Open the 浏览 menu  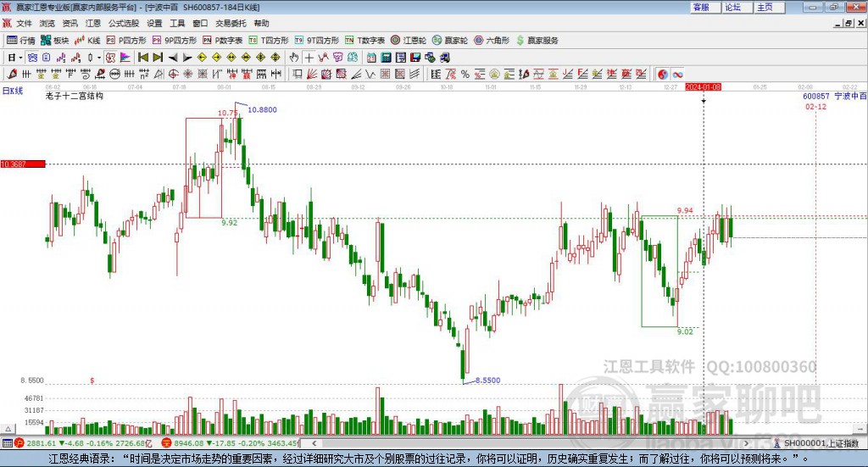coord(47,23)
